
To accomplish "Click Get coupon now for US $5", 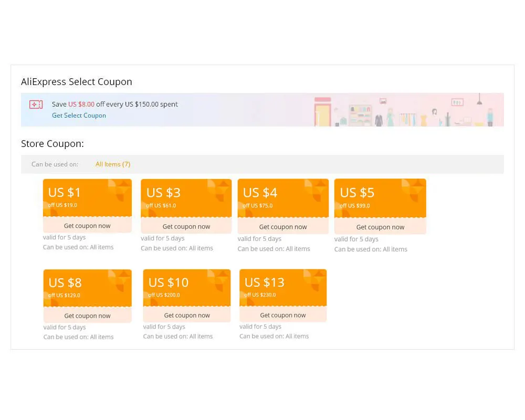I will tap(380, 227).
